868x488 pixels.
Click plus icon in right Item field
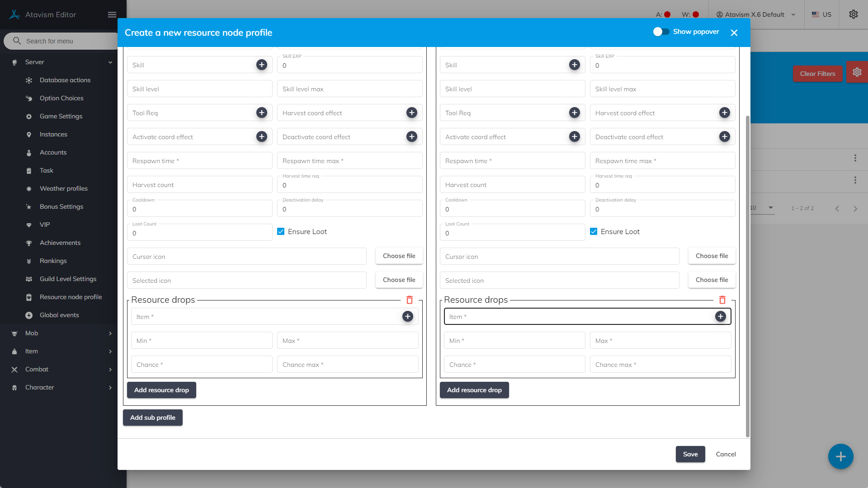point(721,316)
